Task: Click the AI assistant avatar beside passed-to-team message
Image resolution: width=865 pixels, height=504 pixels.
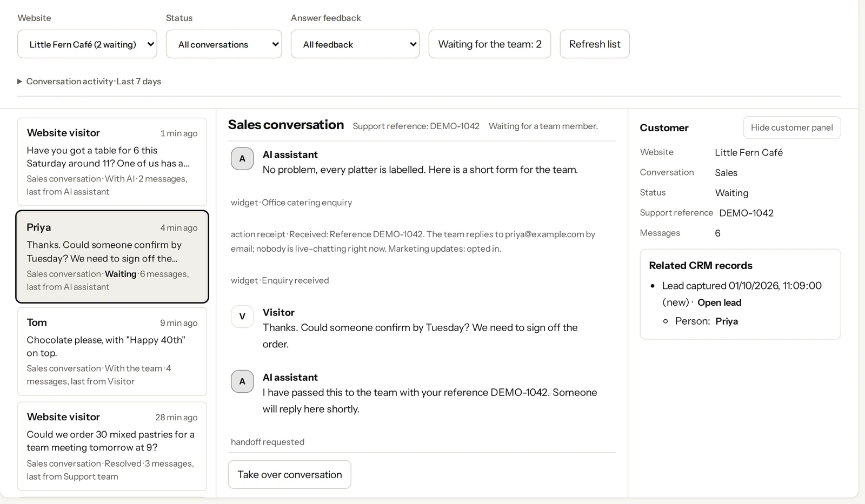Action: point(242,381)
